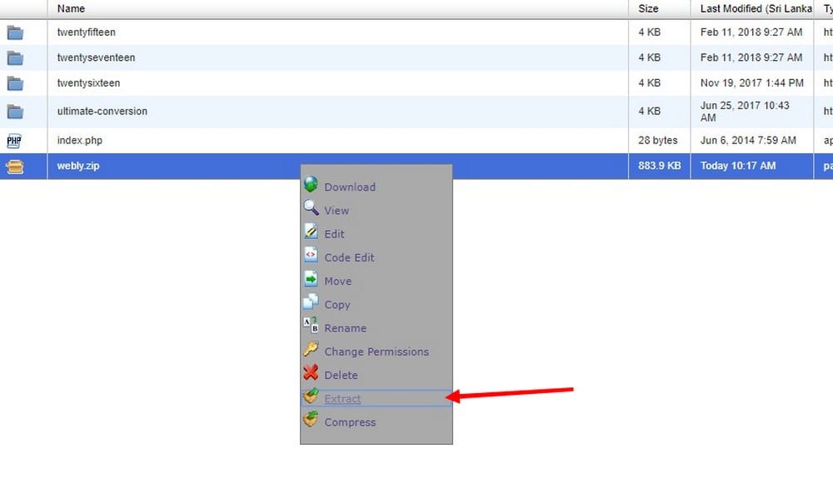Sort files by the Name column header

click(x=72, y=8)
